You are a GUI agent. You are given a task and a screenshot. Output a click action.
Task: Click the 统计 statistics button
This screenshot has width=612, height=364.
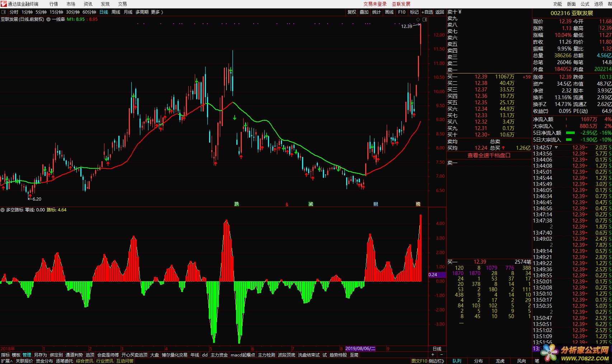point(377,12)
